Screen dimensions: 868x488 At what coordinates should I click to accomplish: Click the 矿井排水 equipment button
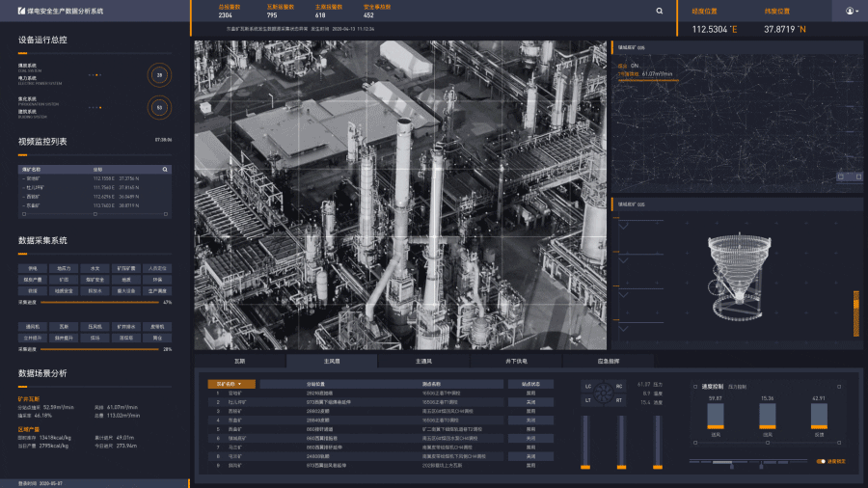pyautogui.click(x=126, y=326)
